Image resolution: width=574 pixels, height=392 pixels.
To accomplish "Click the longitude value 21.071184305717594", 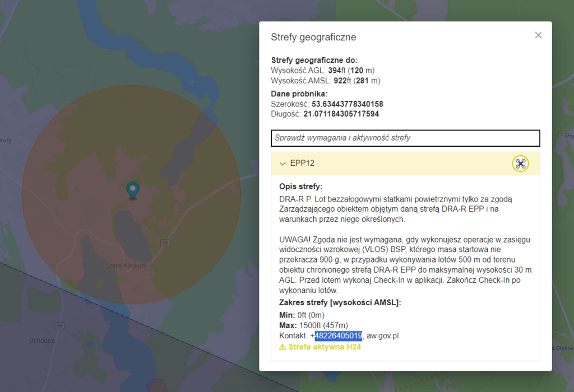I will click(341, 114).
